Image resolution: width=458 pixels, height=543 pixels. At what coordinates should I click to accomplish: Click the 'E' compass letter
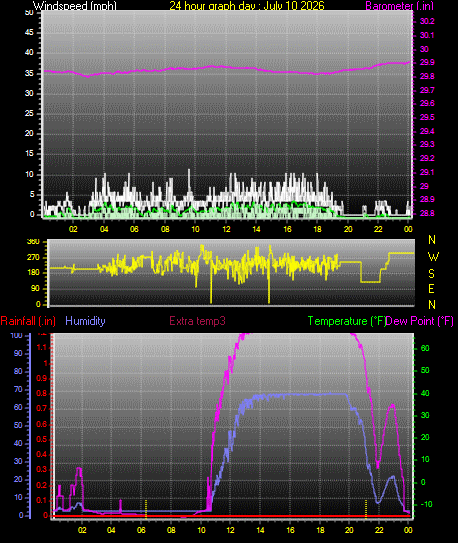[431, 288]
